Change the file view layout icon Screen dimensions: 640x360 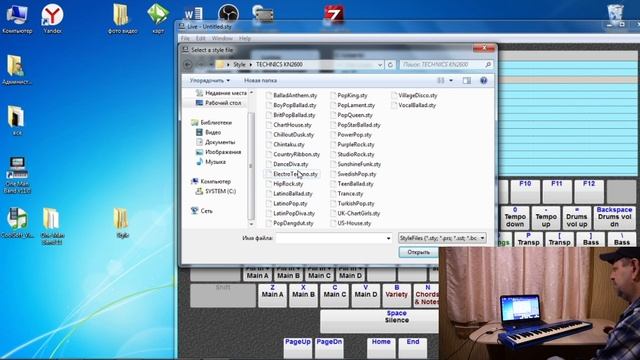(x=441, y=80)
